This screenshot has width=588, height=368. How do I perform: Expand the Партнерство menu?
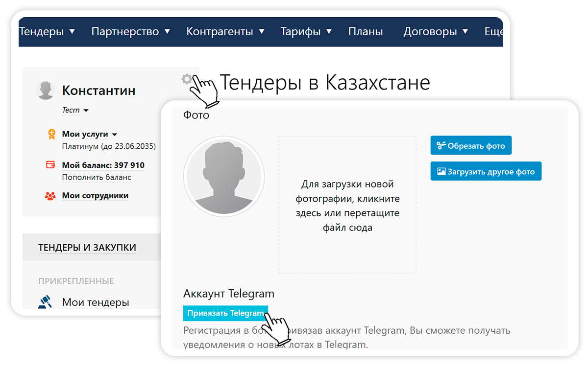[130, 32]
